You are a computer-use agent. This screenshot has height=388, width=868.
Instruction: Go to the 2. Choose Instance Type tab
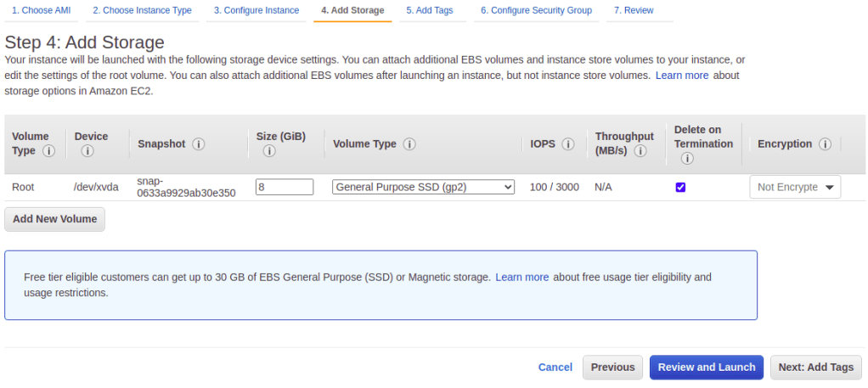tap(142, 10)
